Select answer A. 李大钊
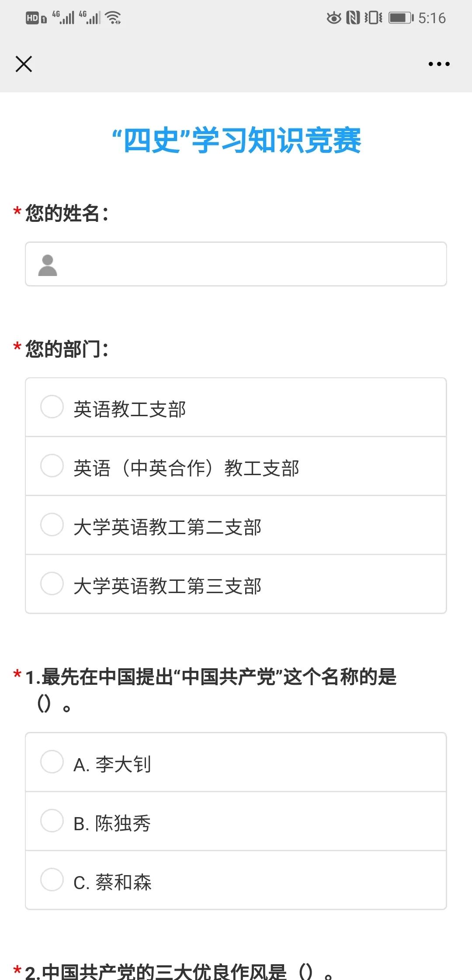This screenshot has height=980, width=472. point(52,762)
